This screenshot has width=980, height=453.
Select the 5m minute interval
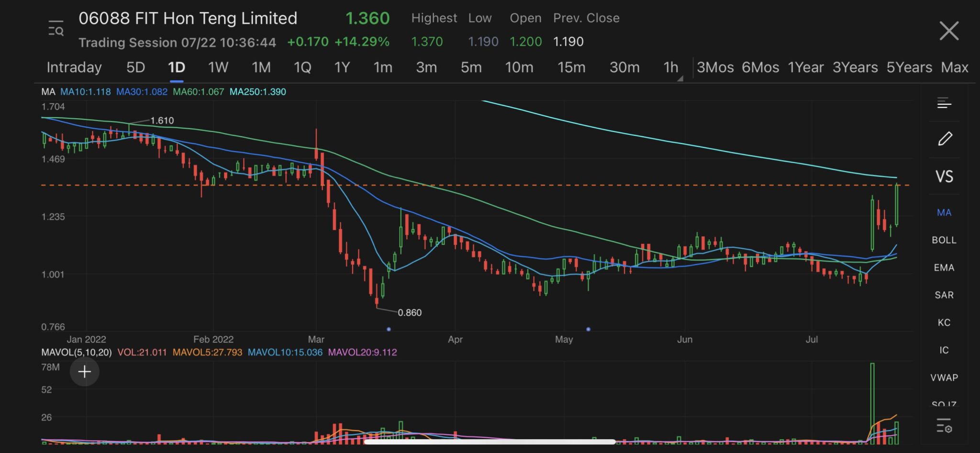point(471,67)
